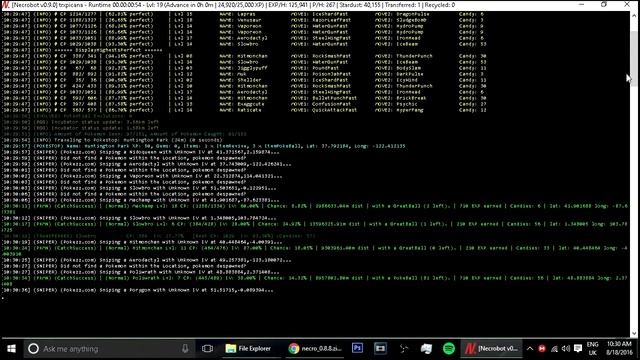Viewport: 640px width, 360px height.
Task: Click the CatchSuccess Machamp green line
Action: tap(315, 209)
